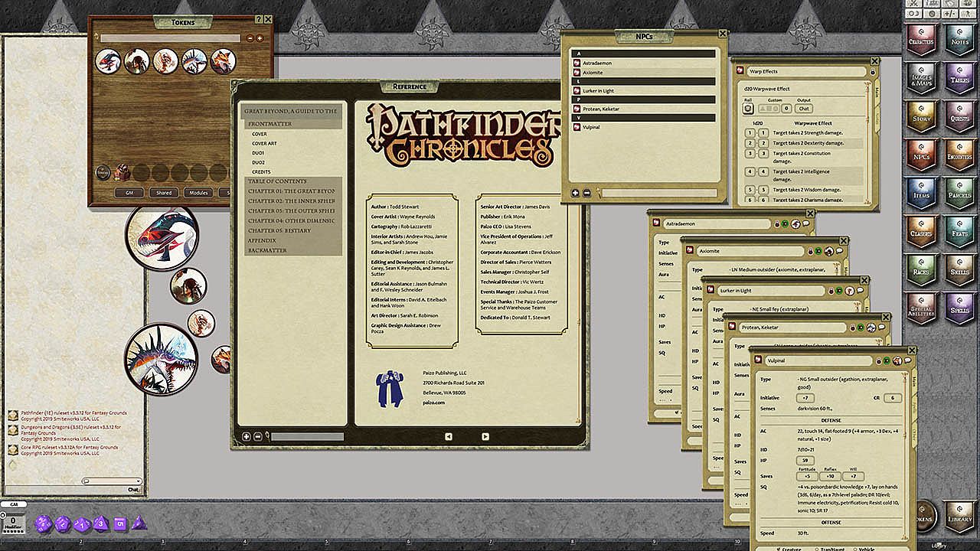Screen dimensions: 980x551
Task: Open the Cover Art page
Action: (x=264, y=143)
